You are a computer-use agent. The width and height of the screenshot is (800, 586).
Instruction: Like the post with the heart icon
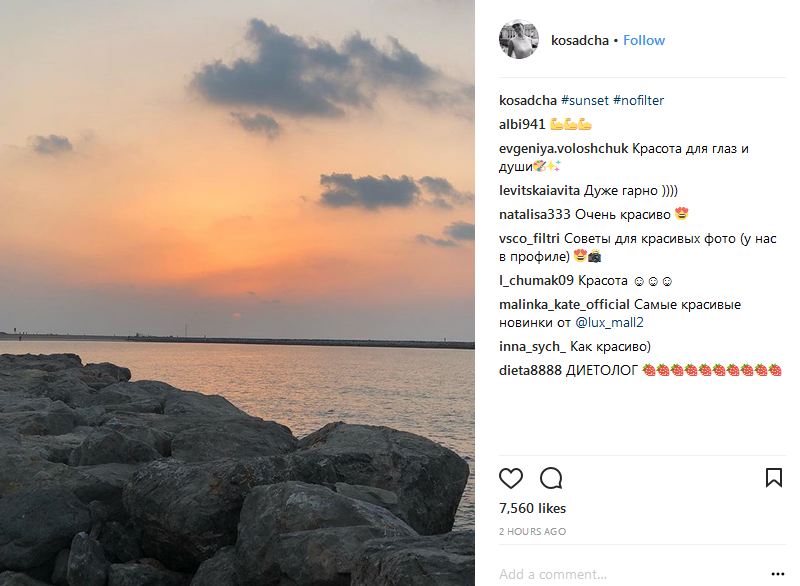click(x=511, y=478)
